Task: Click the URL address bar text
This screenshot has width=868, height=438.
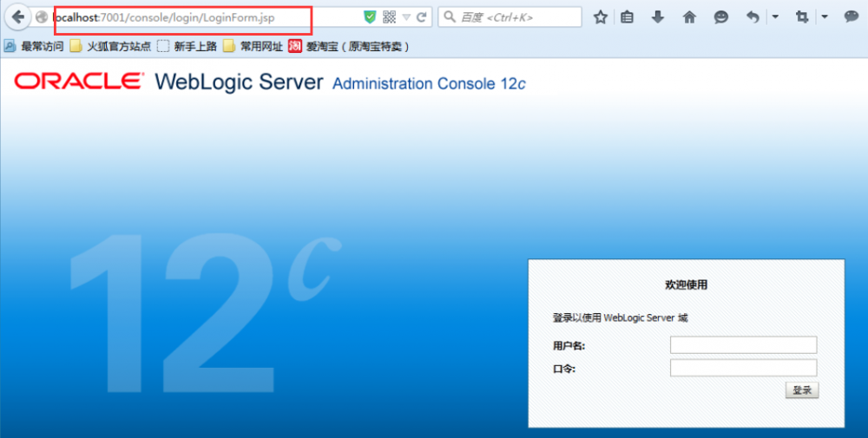Action: pos(163,17)
